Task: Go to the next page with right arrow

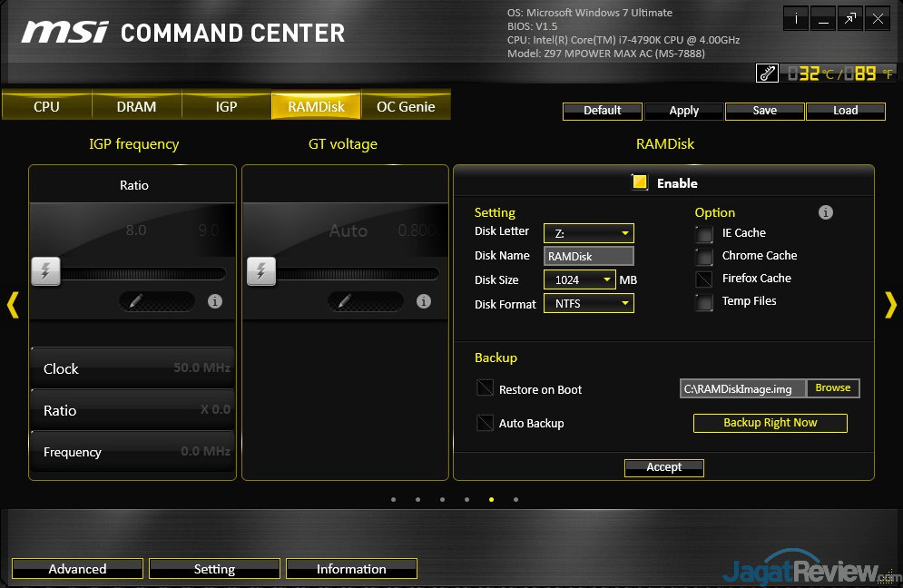Action: [x=889, y=305]
